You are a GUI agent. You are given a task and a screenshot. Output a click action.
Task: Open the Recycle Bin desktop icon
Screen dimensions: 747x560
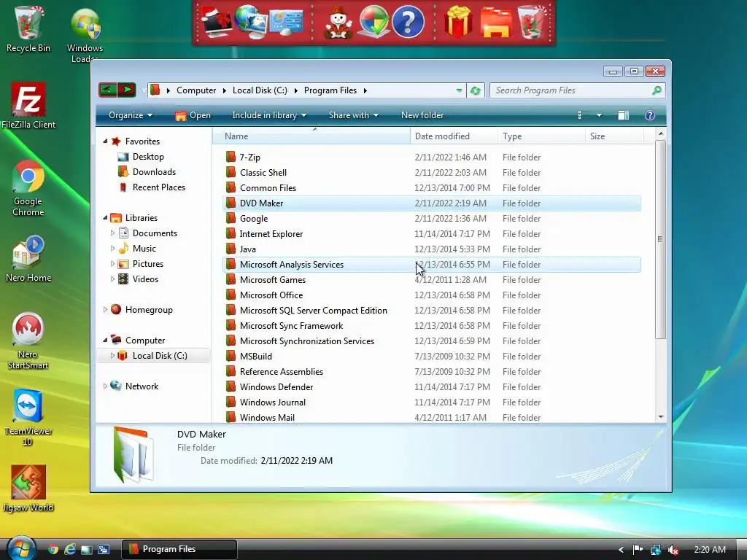[28, 28]
